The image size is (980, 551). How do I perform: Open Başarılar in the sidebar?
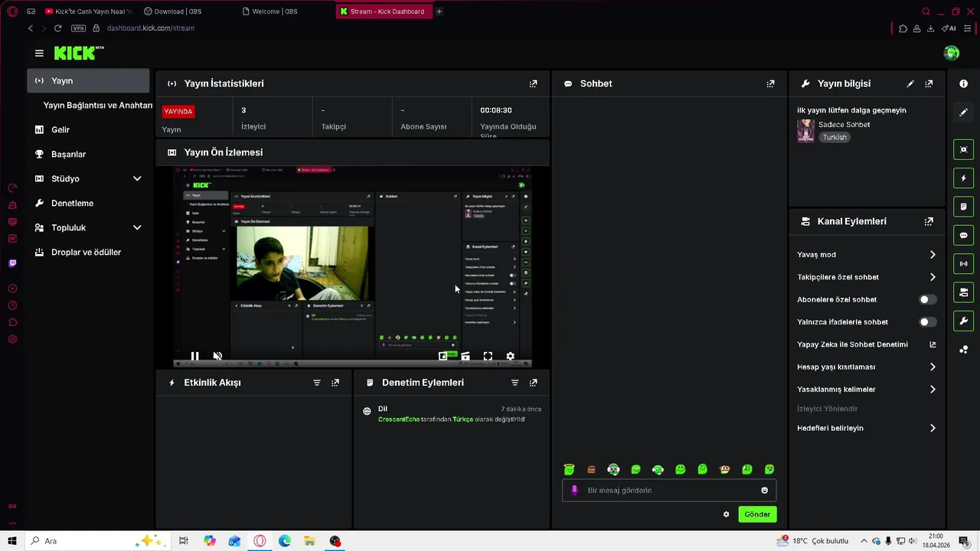pyautogui.click(x=88, y=154)
